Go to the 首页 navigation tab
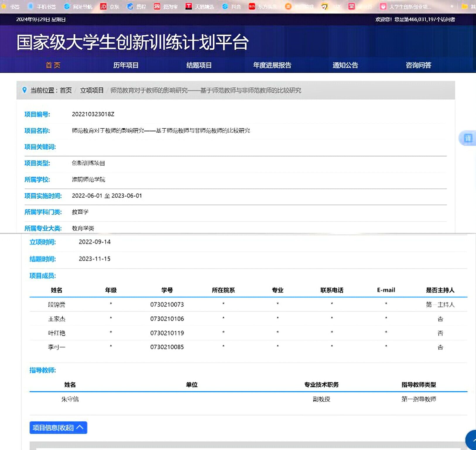 tap(53, 65)
